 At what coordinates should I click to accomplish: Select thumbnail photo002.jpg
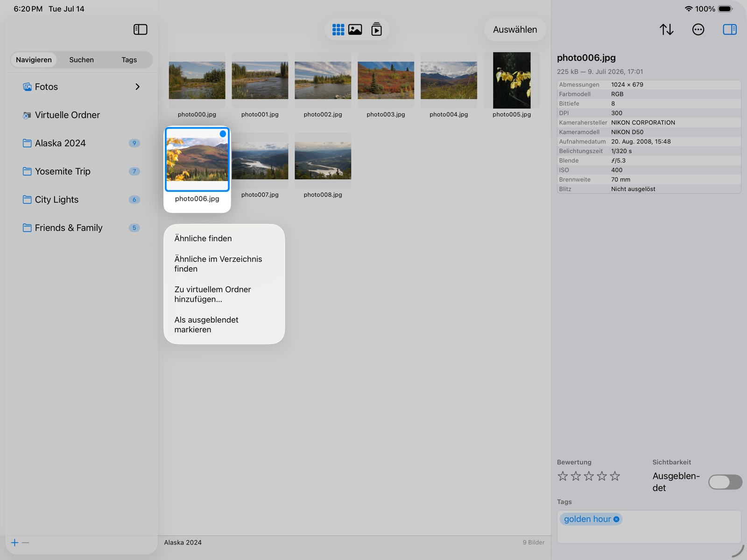(323, 80)
